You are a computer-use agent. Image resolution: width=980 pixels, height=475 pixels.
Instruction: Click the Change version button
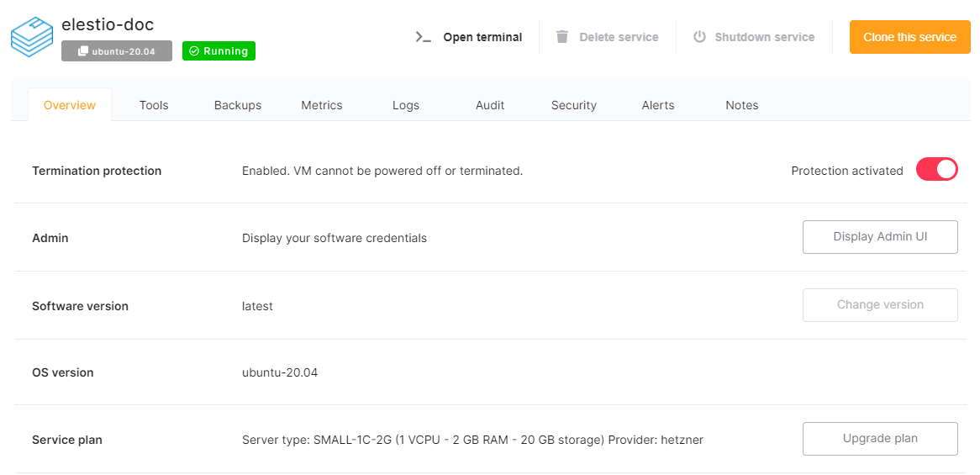880,305
